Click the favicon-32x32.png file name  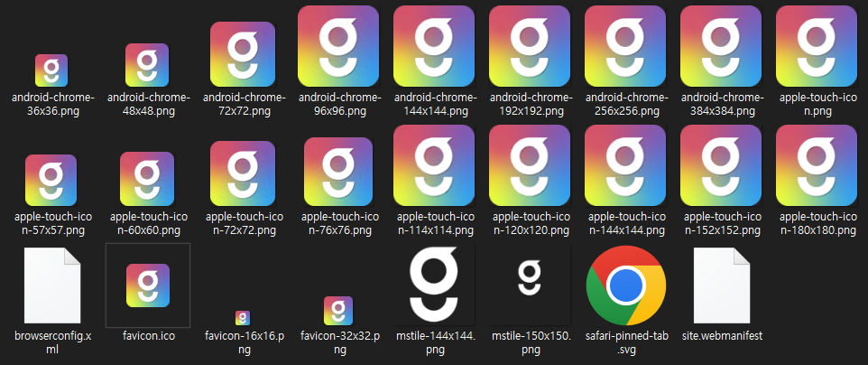click(340, 342)
